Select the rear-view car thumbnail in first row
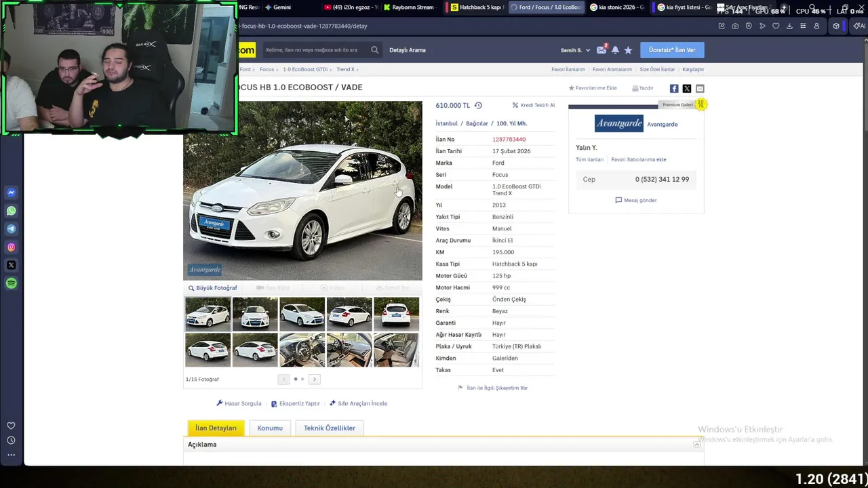Image resolution: width=868 pixels, height=488 pixels. coord(396,314)
